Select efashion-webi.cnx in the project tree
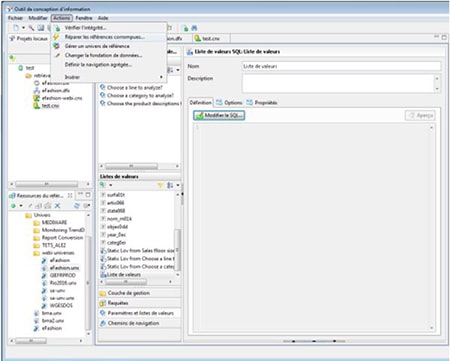 tap(62, 98)
